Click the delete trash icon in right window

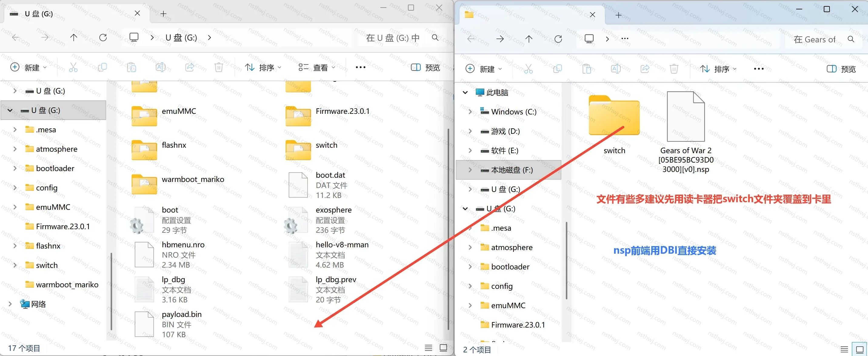pyautogui.click(x=674, y=69)
